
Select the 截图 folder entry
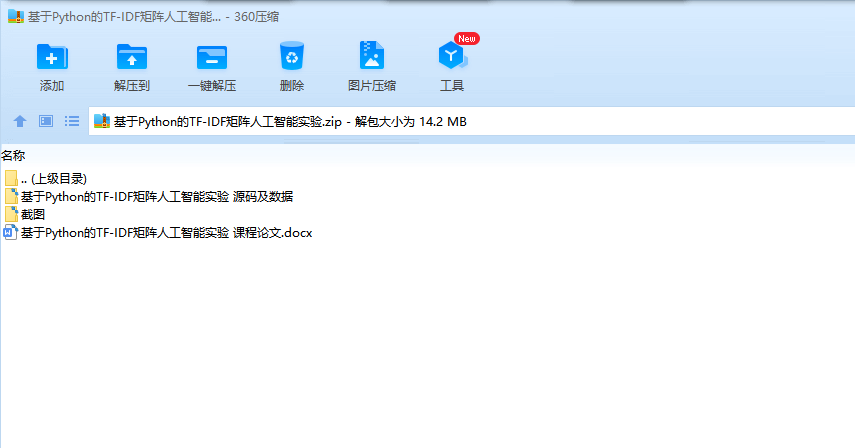pos(25,215)
